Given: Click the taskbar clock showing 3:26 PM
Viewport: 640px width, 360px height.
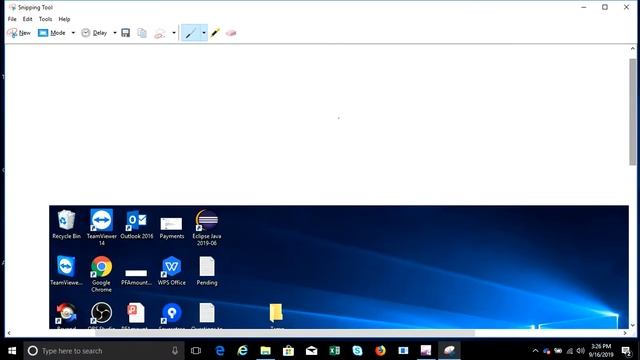Looking at the screenshot, I should [600, 351].
